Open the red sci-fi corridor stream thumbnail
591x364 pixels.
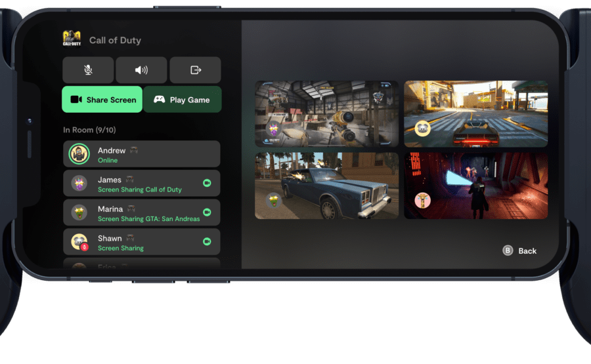point(476,186)
